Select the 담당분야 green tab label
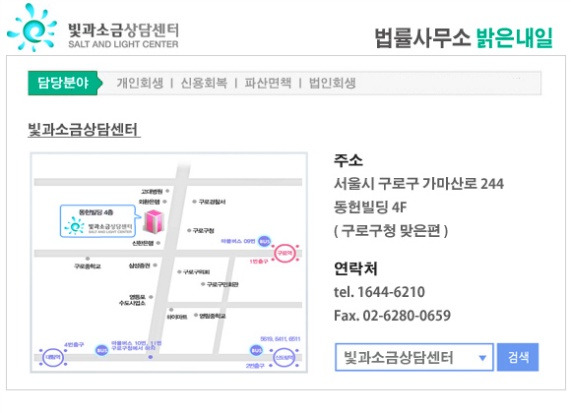 coord(63,83)
